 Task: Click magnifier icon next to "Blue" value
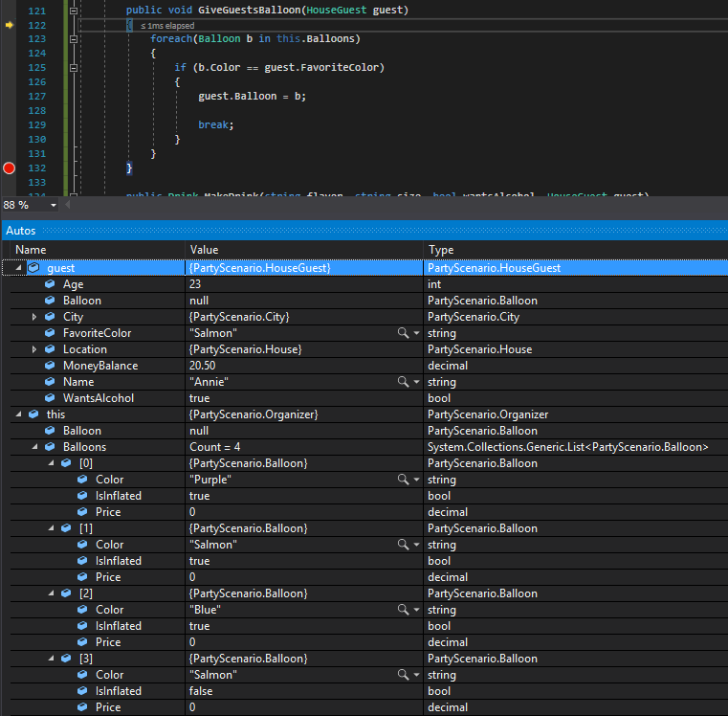point(404,610)
